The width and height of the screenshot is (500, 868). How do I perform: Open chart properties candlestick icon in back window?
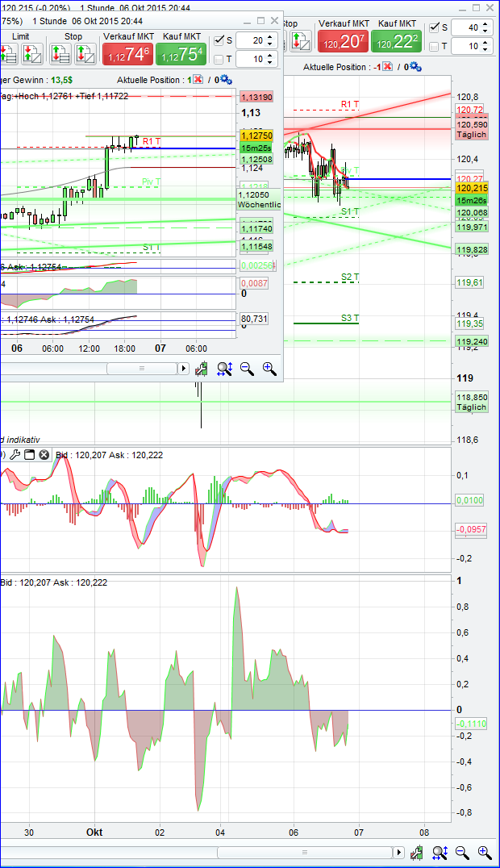416,853
